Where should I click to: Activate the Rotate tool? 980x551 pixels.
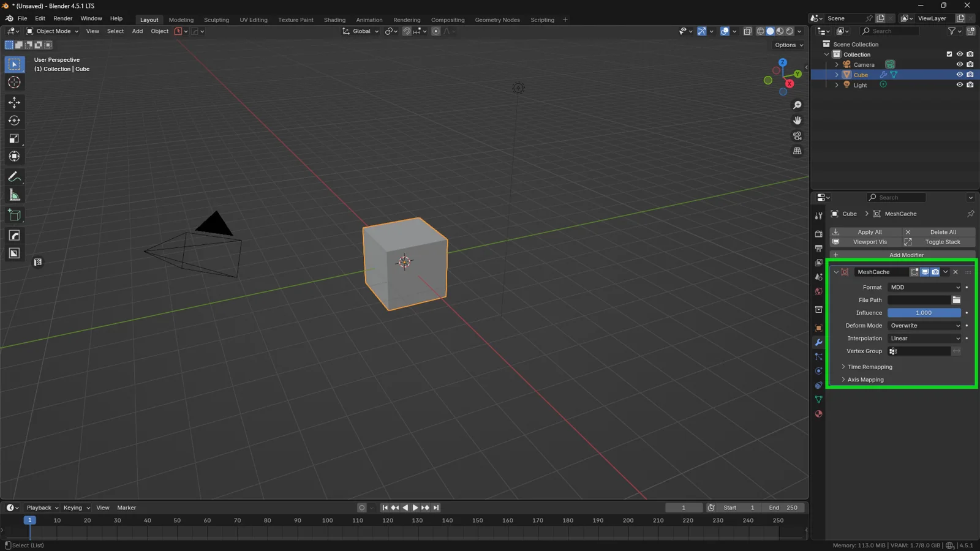pyautogui.click(x=14, y=121)
